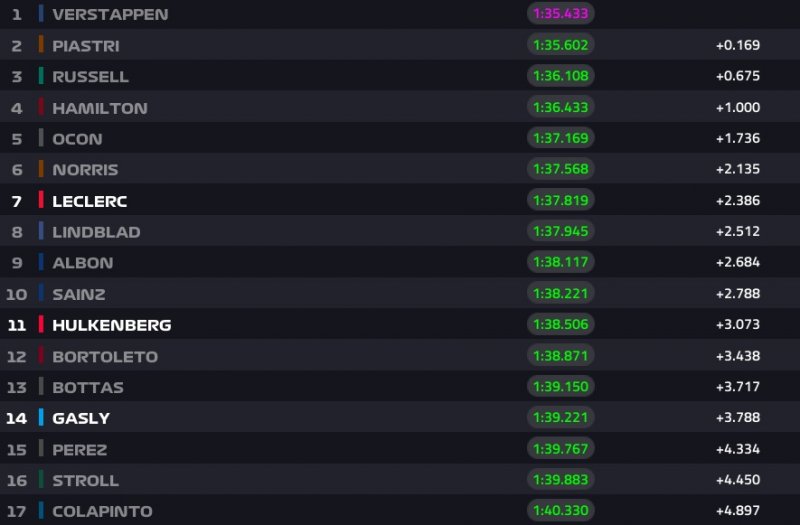Viewport: 800px width, 525px height.
Task: Select highlighted driver GASLY
Action: tap(81, 418)
